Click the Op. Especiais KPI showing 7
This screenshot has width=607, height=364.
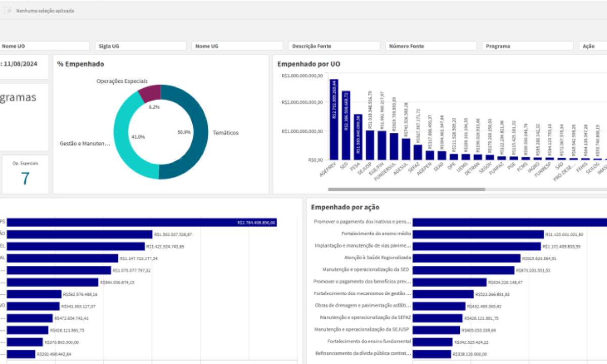pyautogui.click(x=25, y=175)
